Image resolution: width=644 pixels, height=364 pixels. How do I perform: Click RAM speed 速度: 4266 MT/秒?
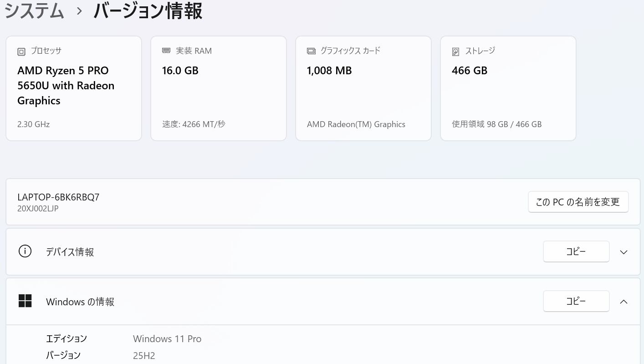194,124
